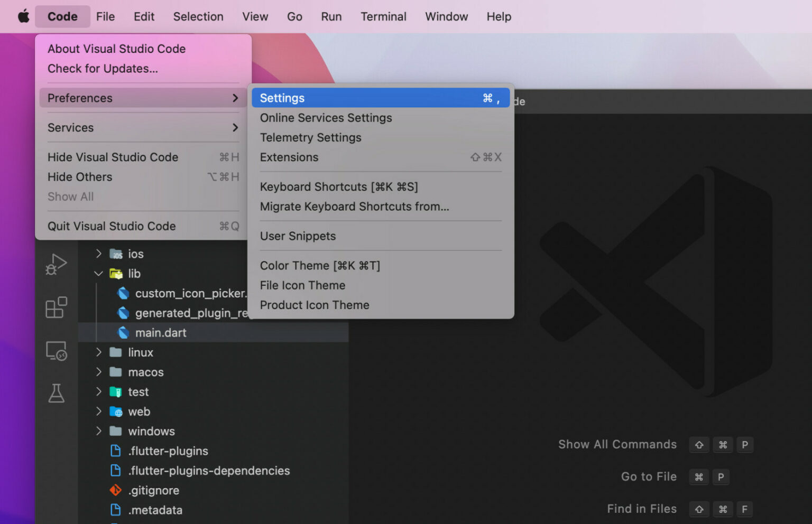Click the web folder icon
Viewport: 812px width, 524px height.
pyautogui.click(x=116, y=411)
